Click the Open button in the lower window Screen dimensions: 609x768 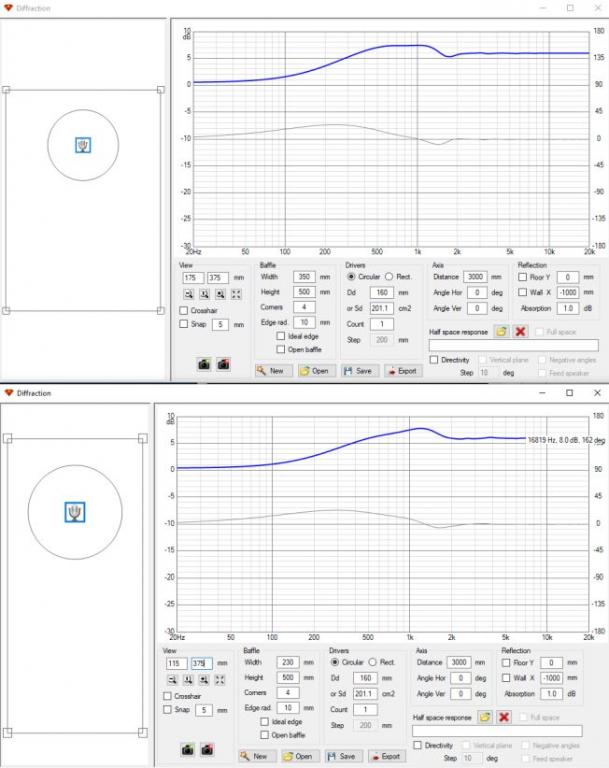tap(300, 756)
